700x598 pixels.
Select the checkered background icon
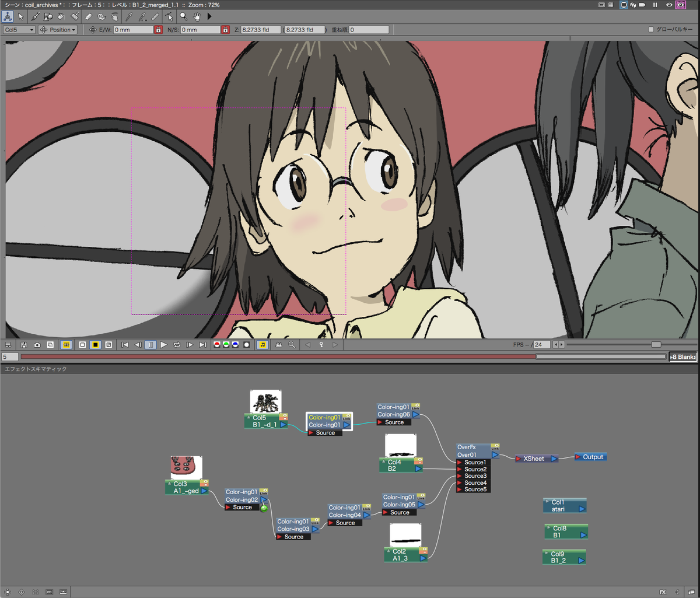coord(108,345)
